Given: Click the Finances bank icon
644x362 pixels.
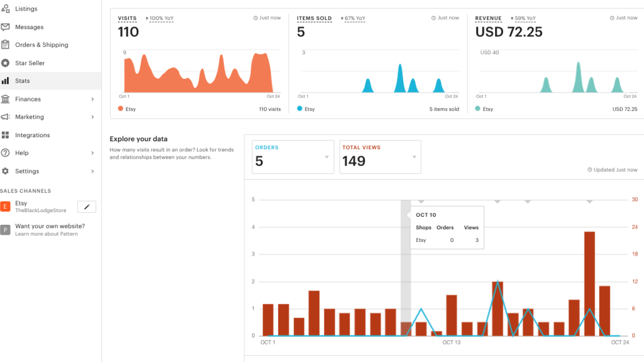Looking at the screenshot, I should 6,99.
